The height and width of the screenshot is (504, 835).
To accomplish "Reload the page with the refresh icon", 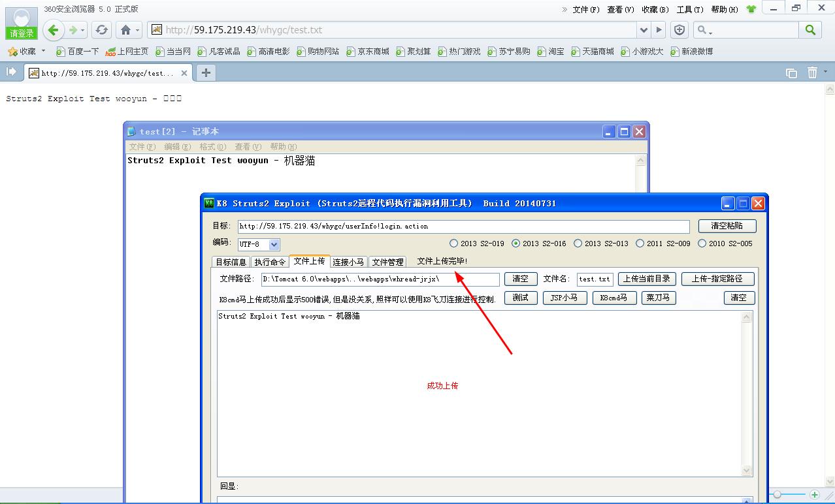I will (101, 30).
